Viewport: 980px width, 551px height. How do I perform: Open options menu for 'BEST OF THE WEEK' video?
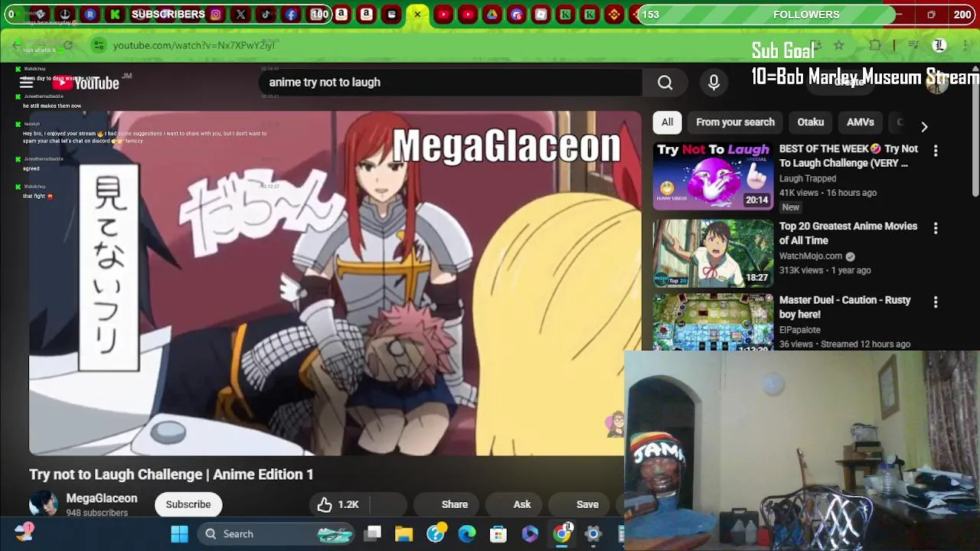[935, 151]
